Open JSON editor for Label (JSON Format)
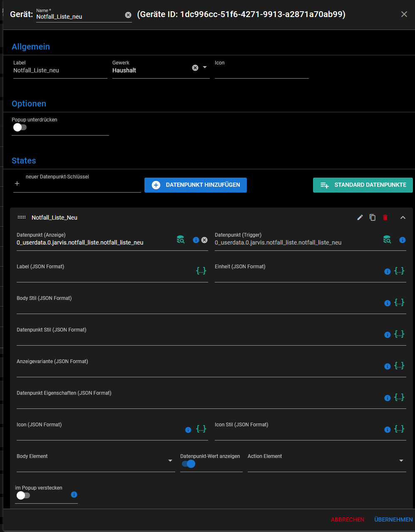The image size is (415, 532). click(x=201, y=271)
